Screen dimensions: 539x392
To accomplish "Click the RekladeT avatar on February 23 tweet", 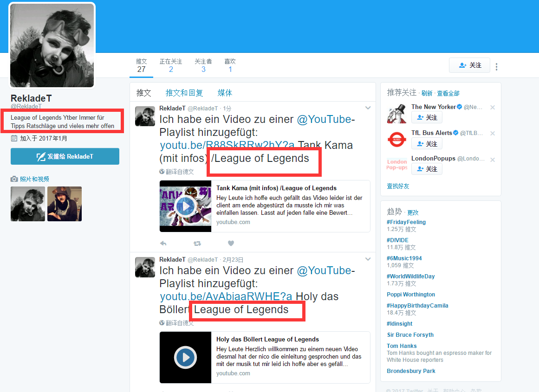I will click(x=145, y=267).
